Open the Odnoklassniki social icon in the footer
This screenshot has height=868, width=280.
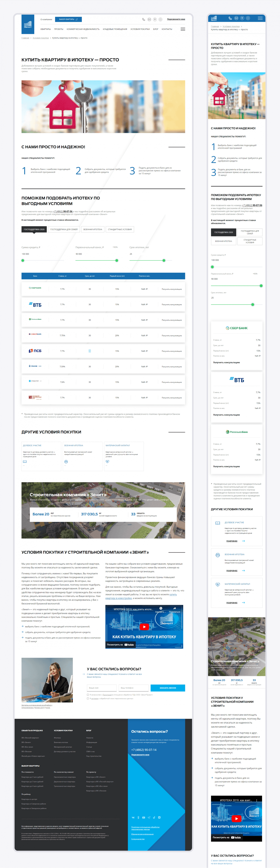138,817
